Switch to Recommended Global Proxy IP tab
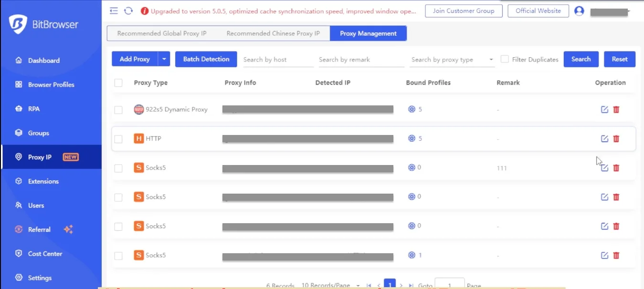Screen dimensions: 644x289 tap(162, 33)
